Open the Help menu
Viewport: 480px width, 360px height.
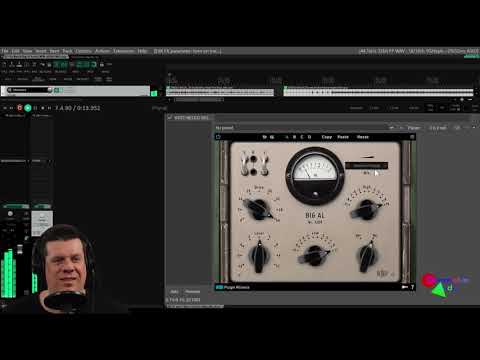142,51
